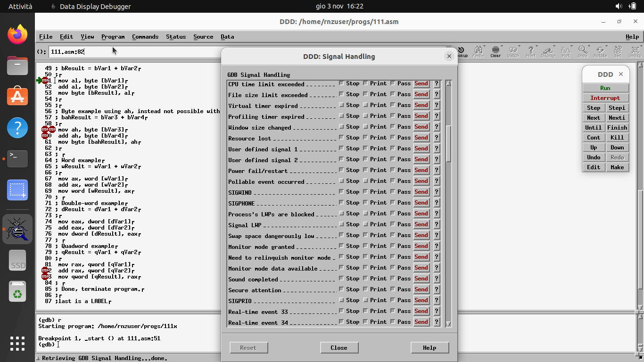The width and height of the screenshot is (644, 362).
Task: Open the dropdown arrow beside Display
Action: [x=553, y=47]
